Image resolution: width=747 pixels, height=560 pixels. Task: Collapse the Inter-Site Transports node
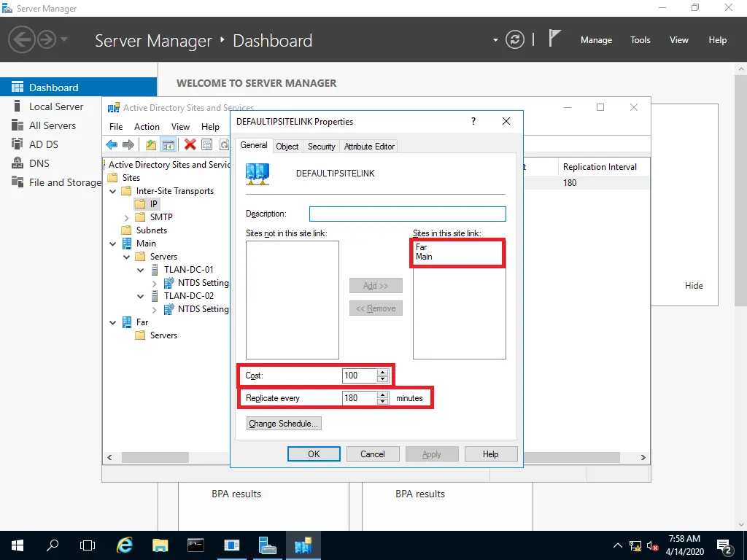[x=113, y=192]
